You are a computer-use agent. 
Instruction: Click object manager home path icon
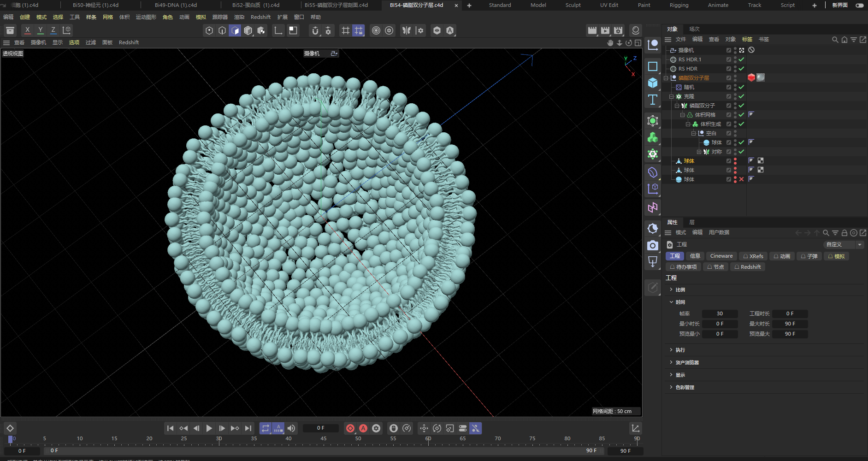(844, 40)
